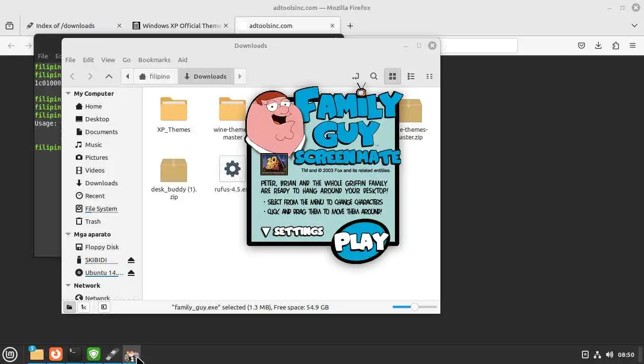
Task: Show tree view in the sidebar
Action: (84, 307)
